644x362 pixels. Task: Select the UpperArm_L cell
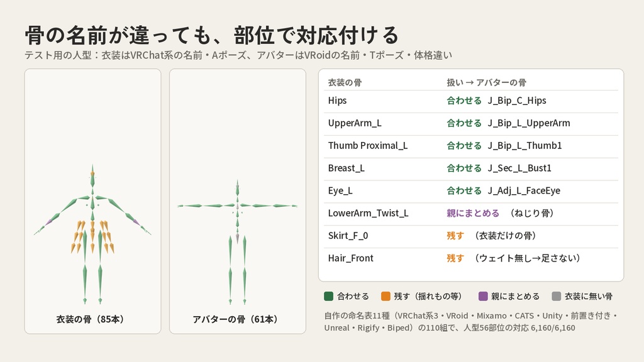coord(355,123)
